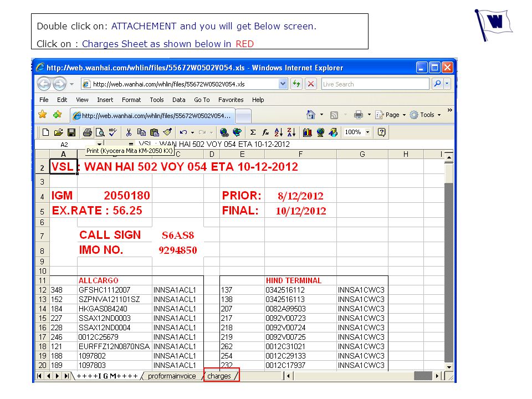The width and height of the screenshot is (532, 399).
Task: Select cell containing GFSHC1112007
Action: click(x=115, y=290)
